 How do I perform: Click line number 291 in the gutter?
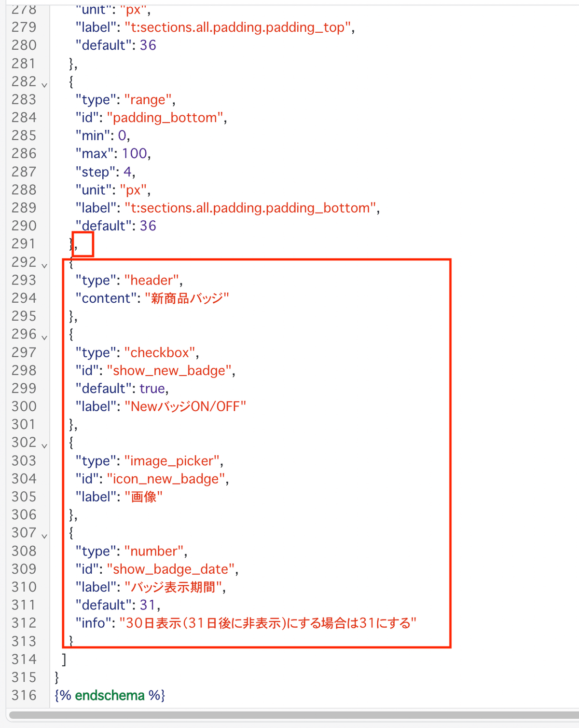coord(24,244)
